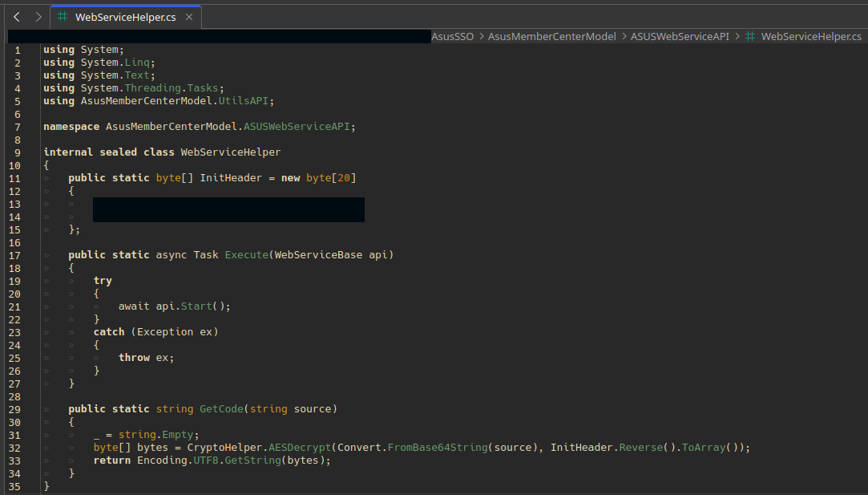Click the "Reverse" method call
This screenshot has height=495, width=868.
(x=640, y=448)
